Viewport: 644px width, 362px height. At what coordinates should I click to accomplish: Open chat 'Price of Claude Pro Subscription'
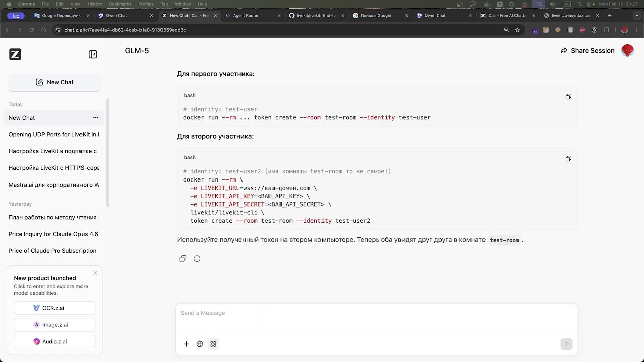[x=54, y=251]
